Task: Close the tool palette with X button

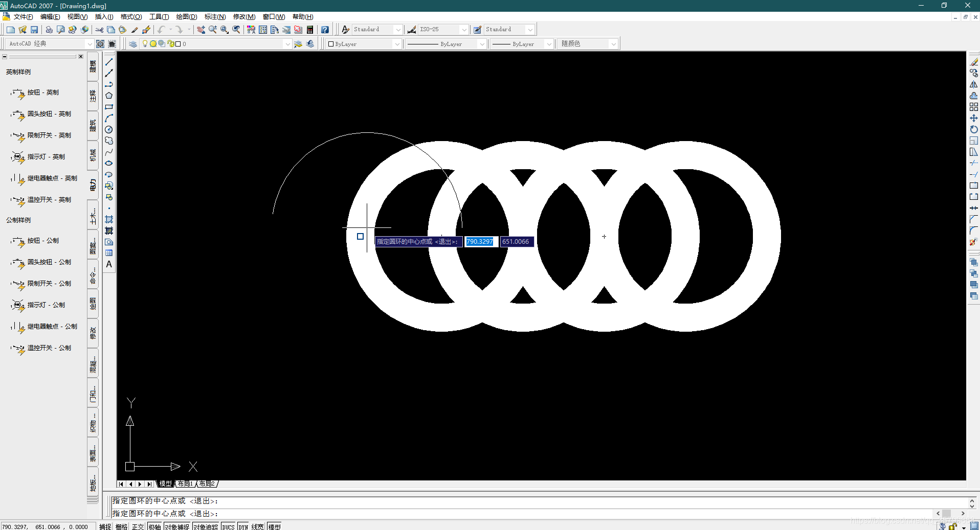Action: (x=81, y=56)
